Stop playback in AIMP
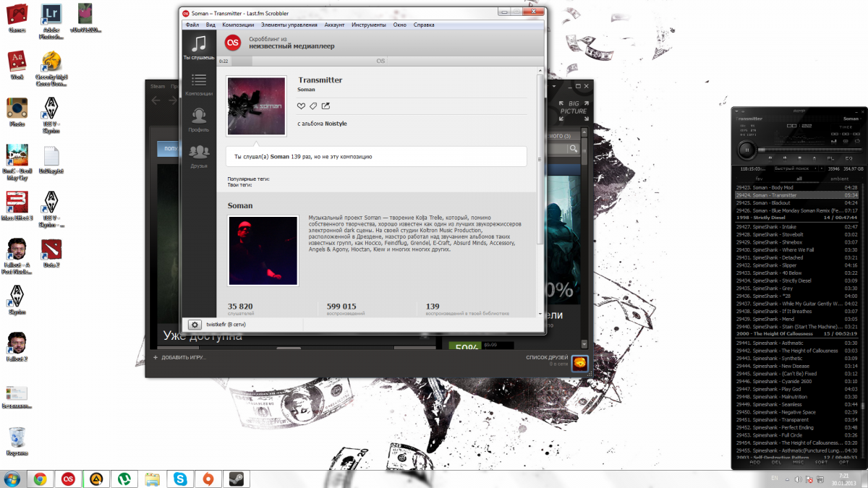 (800, 158)
